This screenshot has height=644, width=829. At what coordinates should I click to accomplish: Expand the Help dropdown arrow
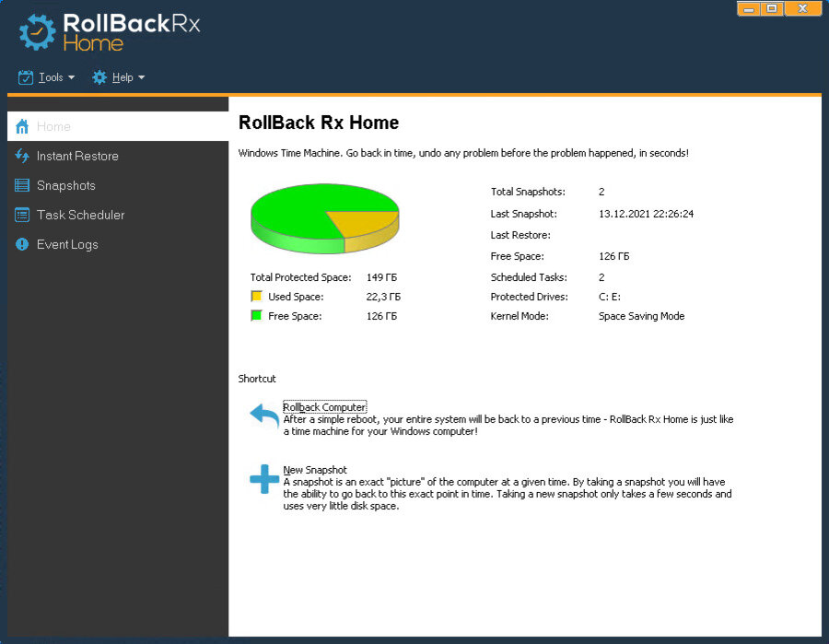coord(140,78)
